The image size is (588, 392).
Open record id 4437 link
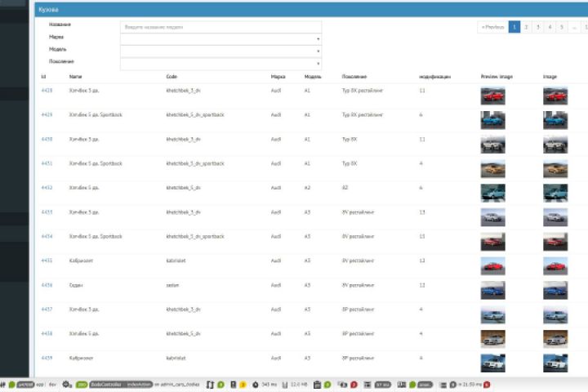tap(47, 310)
